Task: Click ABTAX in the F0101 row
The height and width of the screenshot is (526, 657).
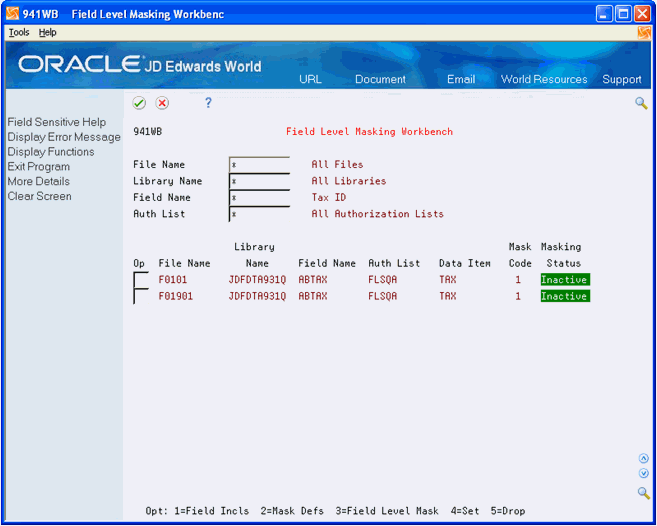Action: click(313, 280)
